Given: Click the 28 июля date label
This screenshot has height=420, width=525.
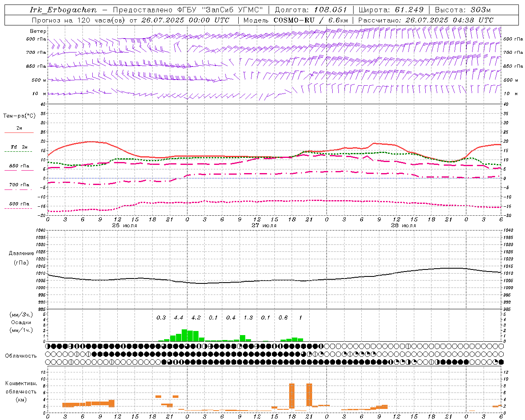Looking at the screenshot, I should coord(404,226).
